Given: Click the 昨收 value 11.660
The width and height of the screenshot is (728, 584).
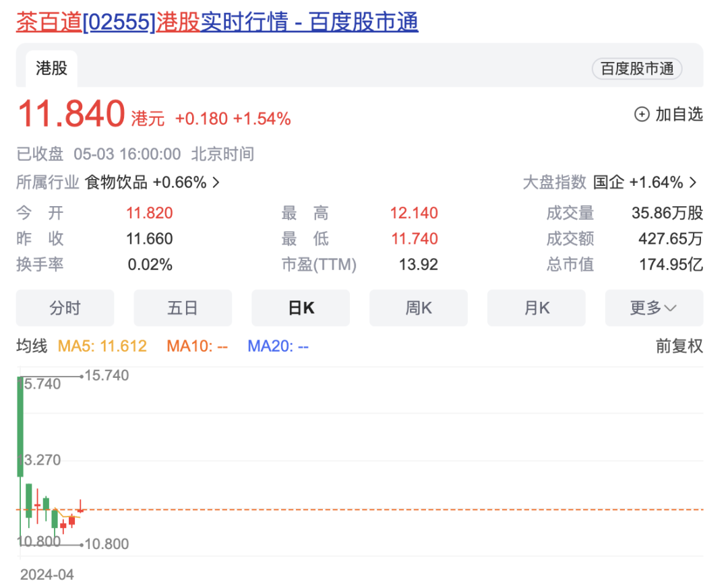Looking at the screenshot, I should click(150, 239).
